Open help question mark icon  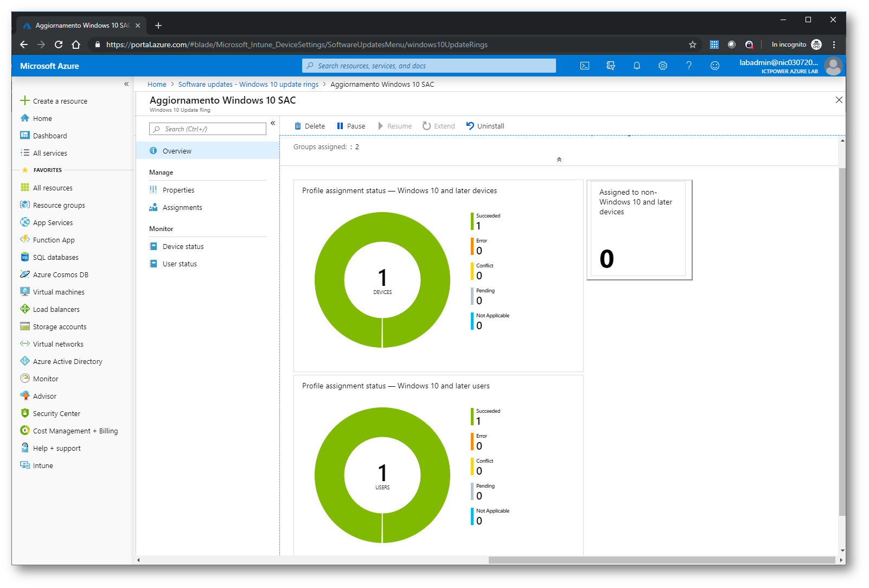point(689,66)
